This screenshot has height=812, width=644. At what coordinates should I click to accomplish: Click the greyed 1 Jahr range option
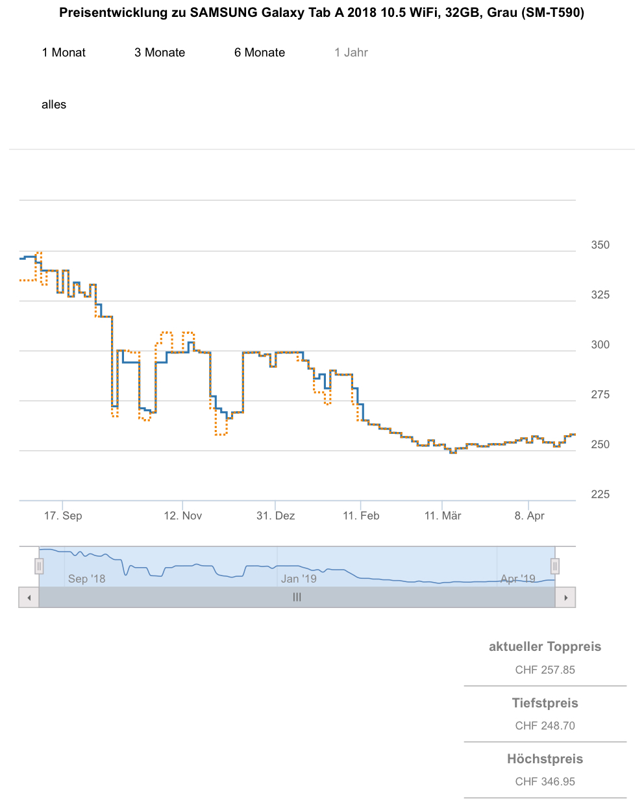(351, 53)
